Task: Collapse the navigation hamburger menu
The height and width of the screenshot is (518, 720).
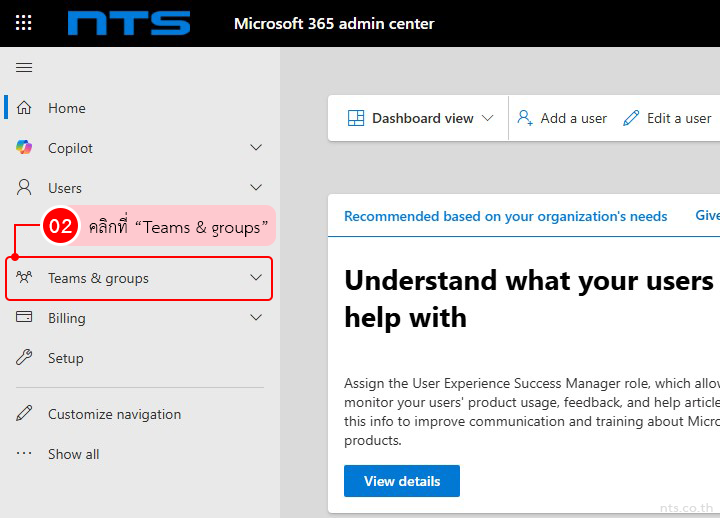Action: [24, 67]
